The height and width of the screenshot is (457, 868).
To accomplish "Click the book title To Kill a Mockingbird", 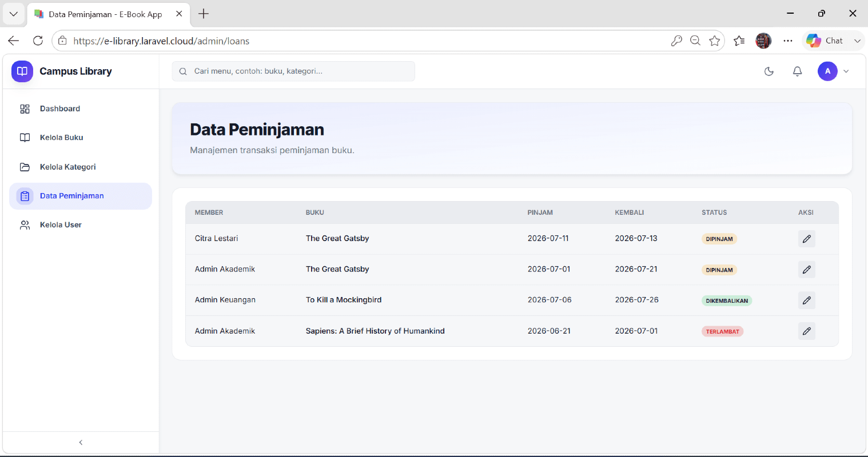I will 343,300.
